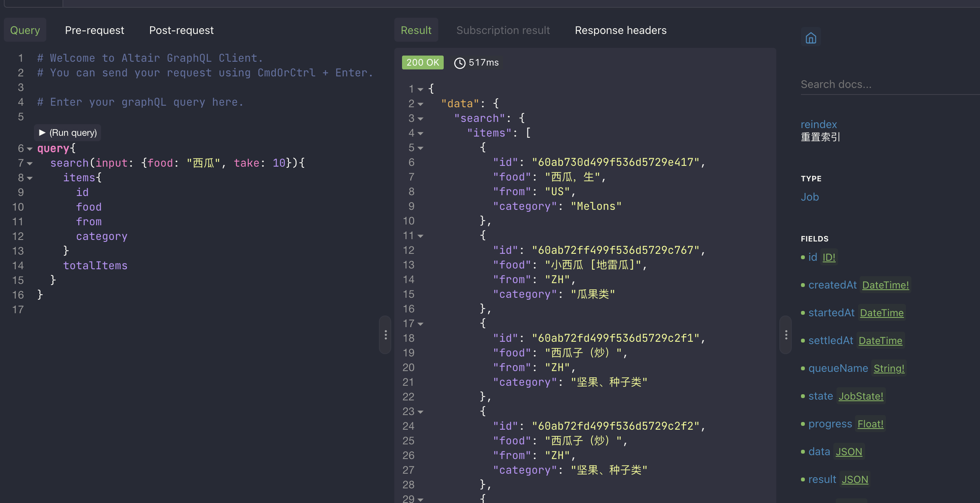Open the JobState! type link
This screenshot has height=503, width=980.
pos(861,396)
